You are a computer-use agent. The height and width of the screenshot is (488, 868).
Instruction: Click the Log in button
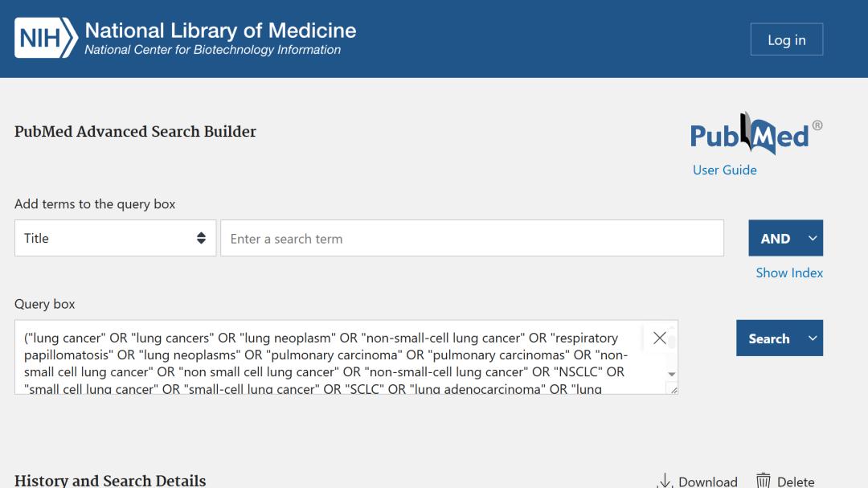click(786, 39)
